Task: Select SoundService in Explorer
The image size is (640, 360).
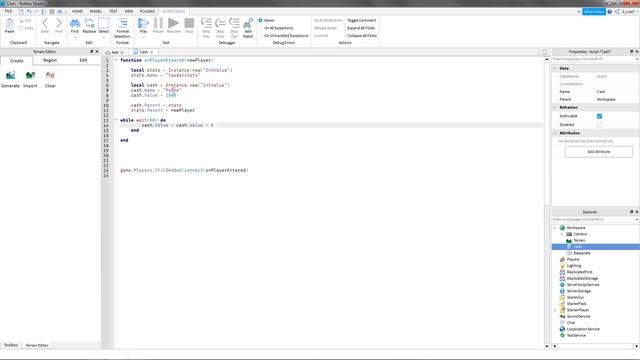Action: (578, 316)
